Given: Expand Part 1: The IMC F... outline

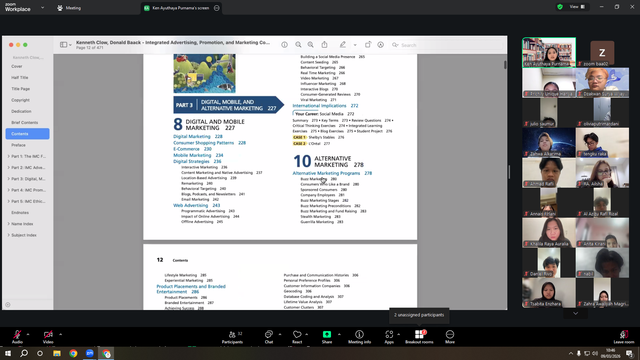Looking at the screenshot, I should 9,156.
